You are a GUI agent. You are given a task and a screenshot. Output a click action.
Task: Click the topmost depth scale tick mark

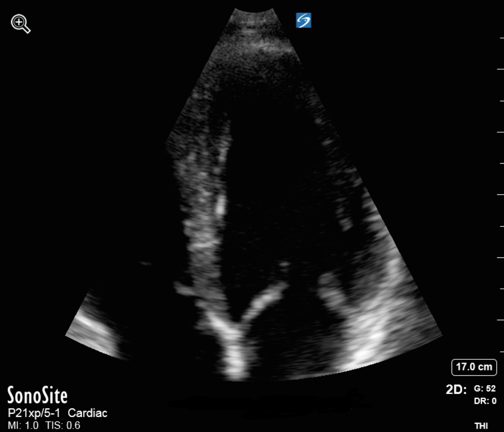coord(502,38)
